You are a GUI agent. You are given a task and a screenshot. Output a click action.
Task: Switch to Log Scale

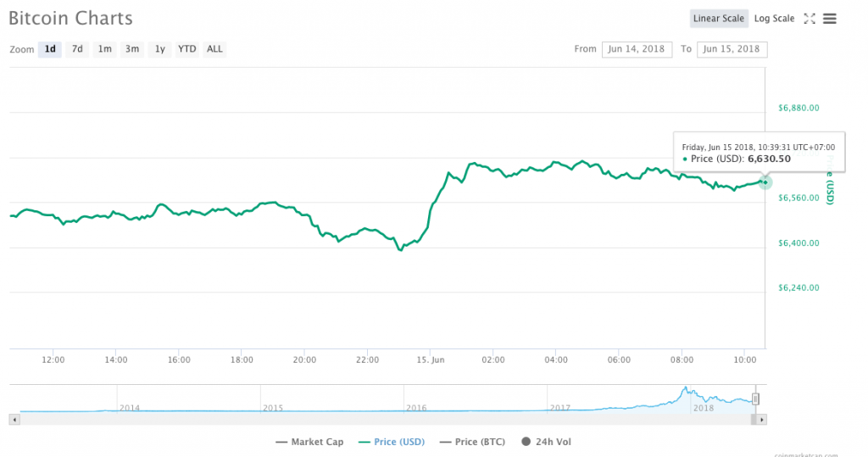click(x=774, y=19)
